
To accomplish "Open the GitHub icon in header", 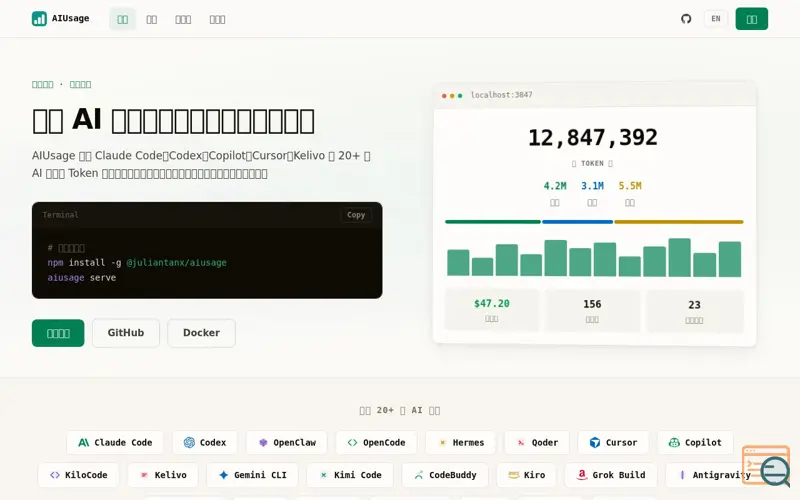I will 686,19.
